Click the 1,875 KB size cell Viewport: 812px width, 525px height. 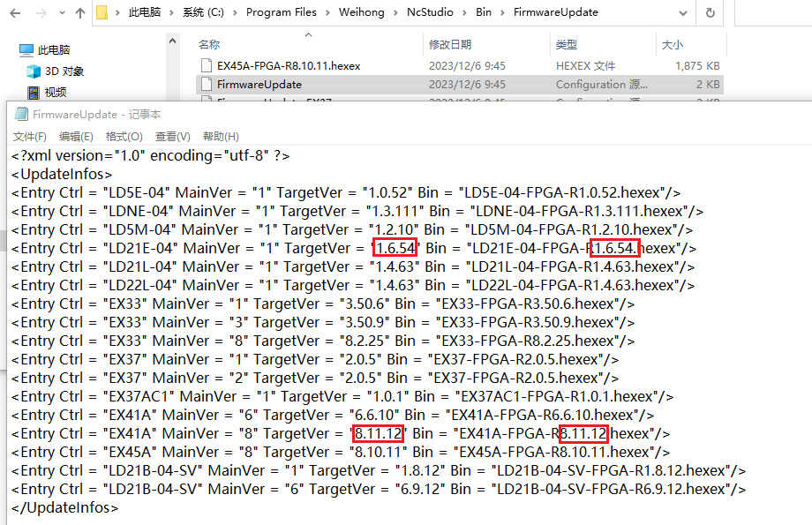pos(697,66)
